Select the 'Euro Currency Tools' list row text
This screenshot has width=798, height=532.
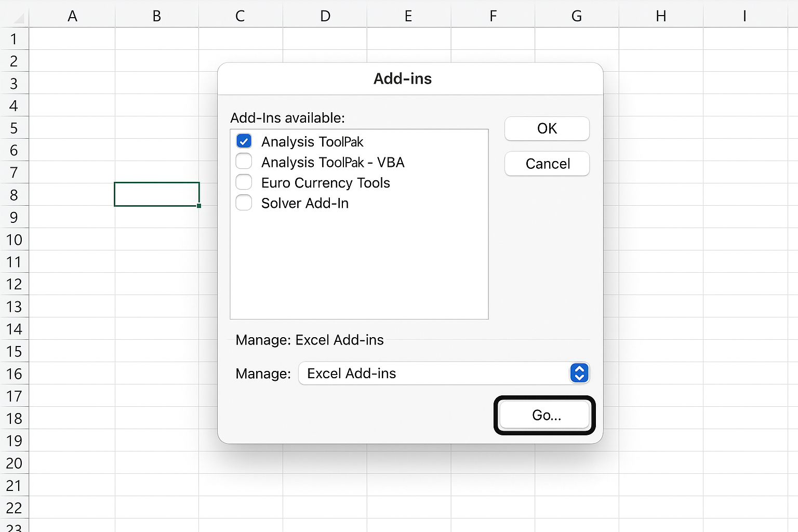pyautogui.click(x=326, y=183)
